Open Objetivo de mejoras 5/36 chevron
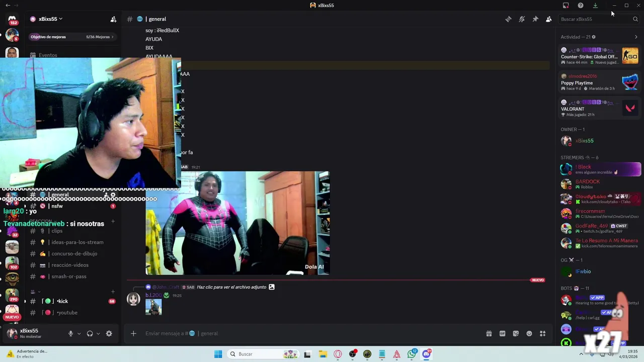Screen dimensions: 644x362 (112, 37)
